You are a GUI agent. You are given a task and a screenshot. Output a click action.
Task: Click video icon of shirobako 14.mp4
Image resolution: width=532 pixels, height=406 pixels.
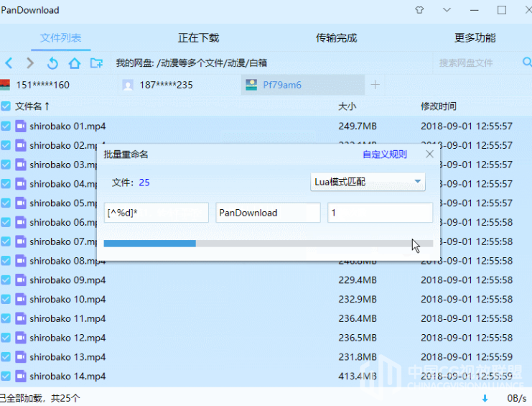click(21, 376)
